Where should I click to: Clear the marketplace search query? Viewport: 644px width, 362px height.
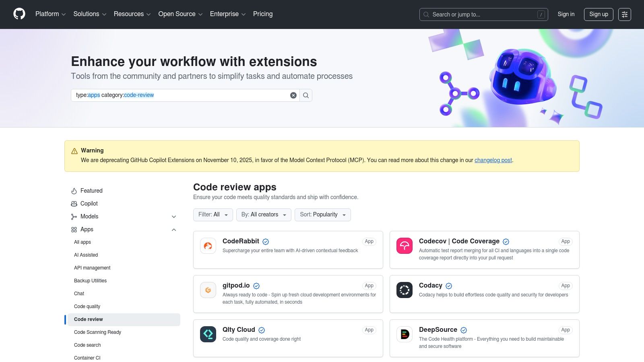coord(293,95)
